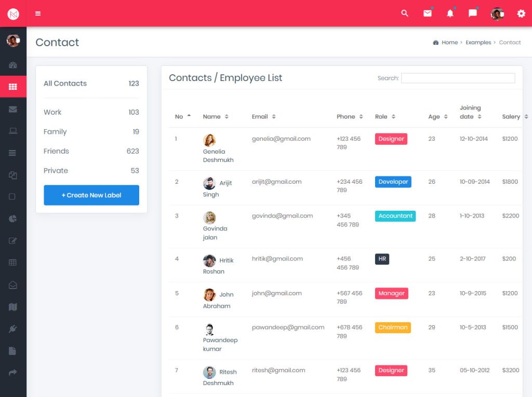Image resolution: width=532 pixels, height=397 pixels.
Task: Click the Create New Label button
Action: (91, 195)
